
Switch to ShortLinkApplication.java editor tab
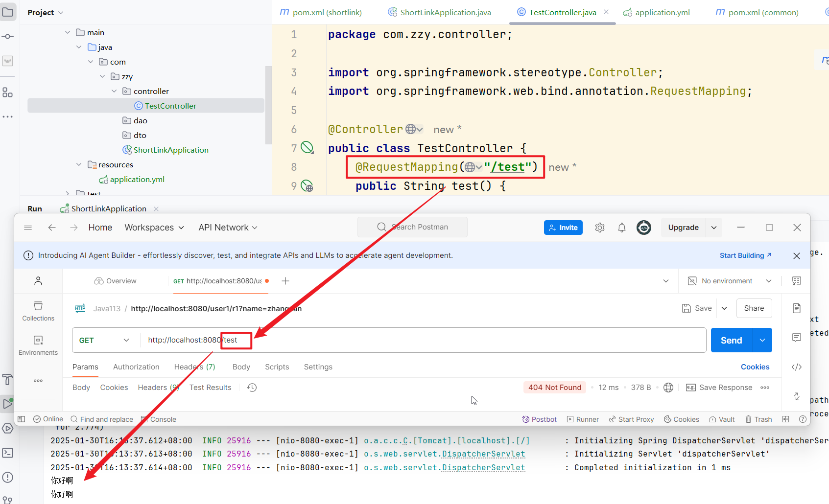pyautogui.click(x=439, y=12)
